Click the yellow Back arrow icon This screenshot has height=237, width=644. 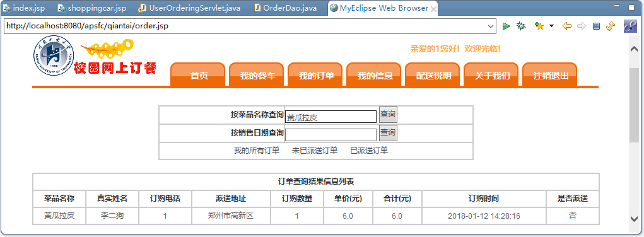(x=567, y=26)
